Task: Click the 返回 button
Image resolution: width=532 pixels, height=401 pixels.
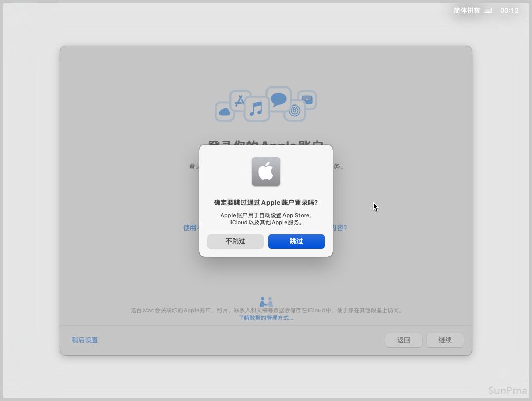Action: tap(404, 340)
